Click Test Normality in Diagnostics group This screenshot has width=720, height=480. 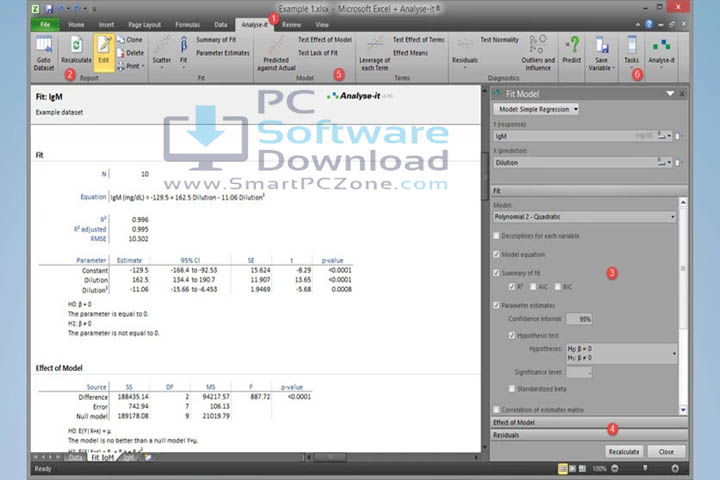click(x=499, y=40)
